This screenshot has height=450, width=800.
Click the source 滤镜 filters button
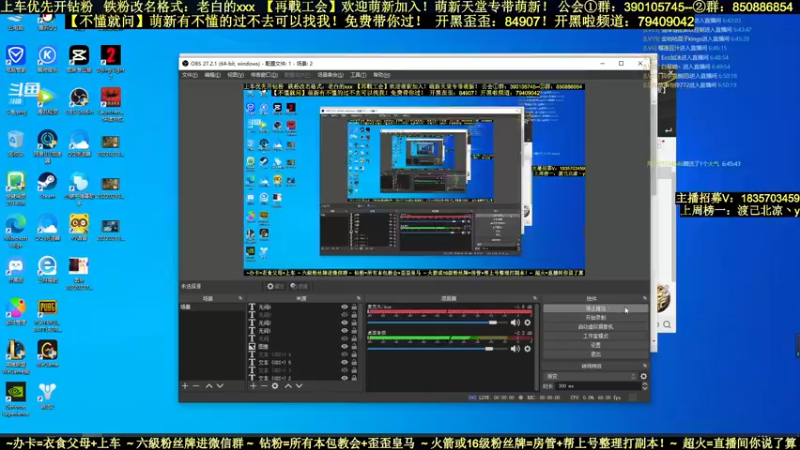tap(299, 286)
